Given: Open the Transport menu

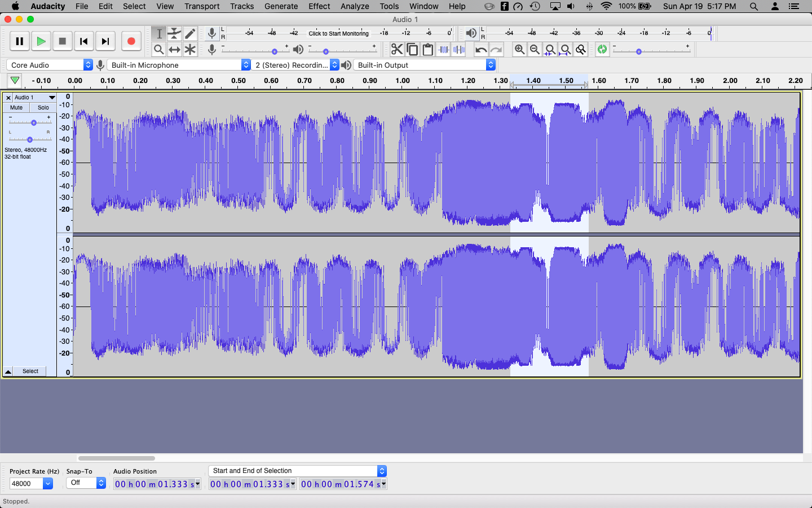Looking at the screenshot, I should (x=202, y=6).
